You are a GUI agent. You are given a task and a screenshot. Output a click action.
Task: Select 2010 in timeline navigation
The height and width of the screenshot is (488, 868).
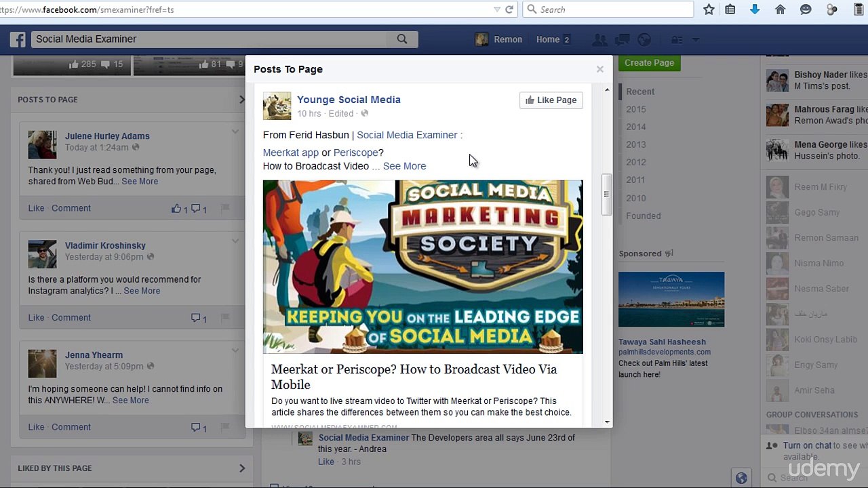point(636,198)
